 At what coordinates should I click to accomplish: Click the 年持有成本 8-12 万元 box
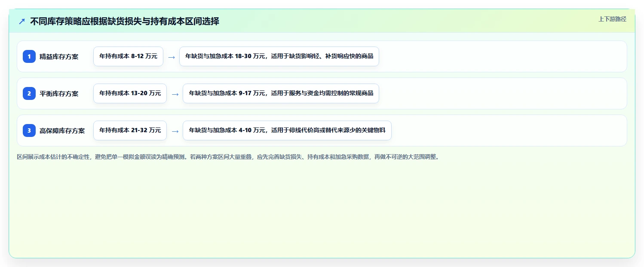tap(128, 56)
